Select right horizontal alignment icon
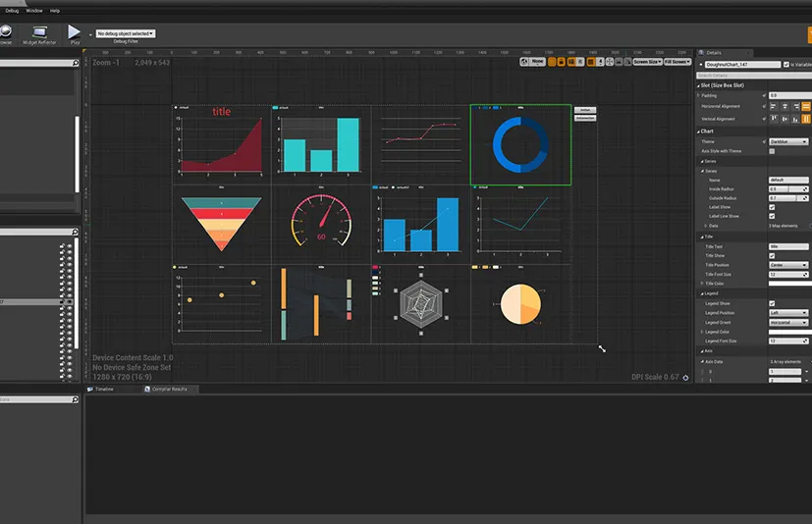This screenshot has width=812, height=524. (796, 106)
